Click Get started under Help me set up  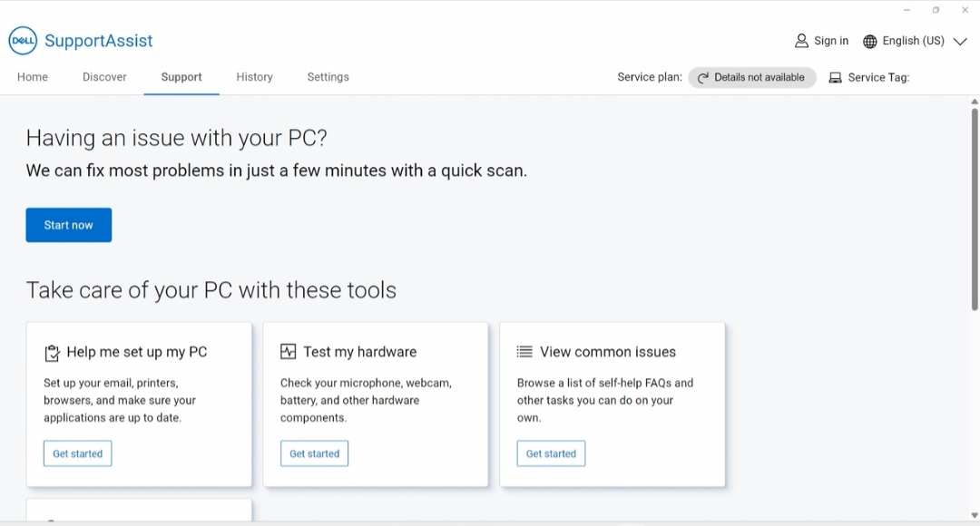point(78,453)
